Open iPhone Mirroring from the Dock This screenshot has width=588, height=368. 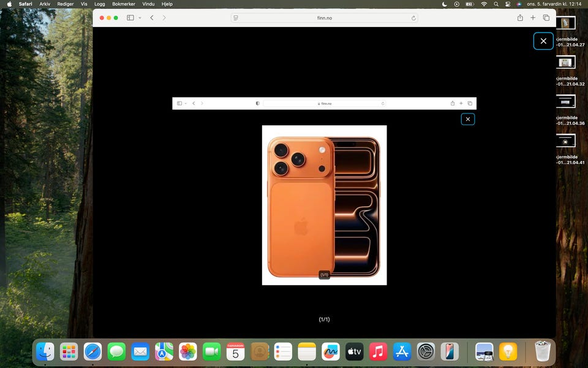click(x=450, y=352)
